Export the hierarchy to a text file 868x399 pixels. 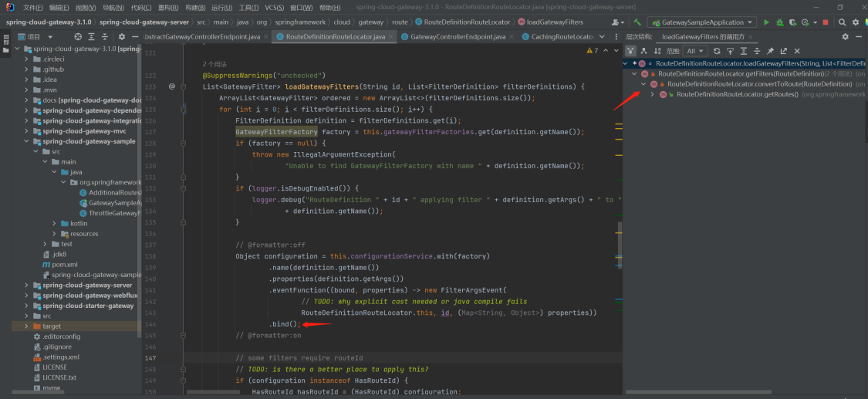pyautogui.click(x=783, y=51)
